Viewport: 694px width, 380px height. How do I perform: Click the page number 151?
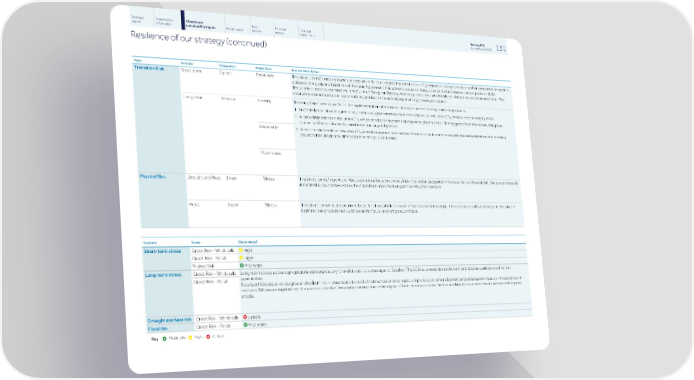[501, 48]
